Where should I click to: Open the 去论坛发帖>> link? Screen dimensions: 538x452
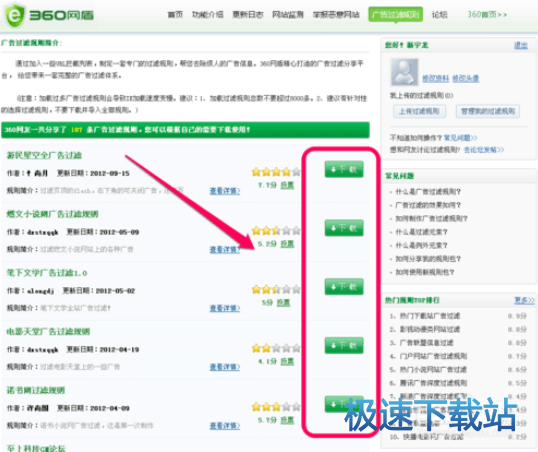[484, 150]
